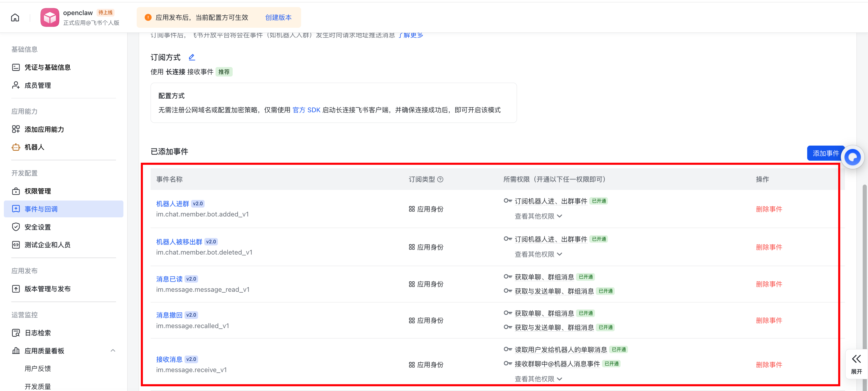Screen dimensions: 868x391
Task: Open 消息已读 event link
Action: (x=169, y=279)
